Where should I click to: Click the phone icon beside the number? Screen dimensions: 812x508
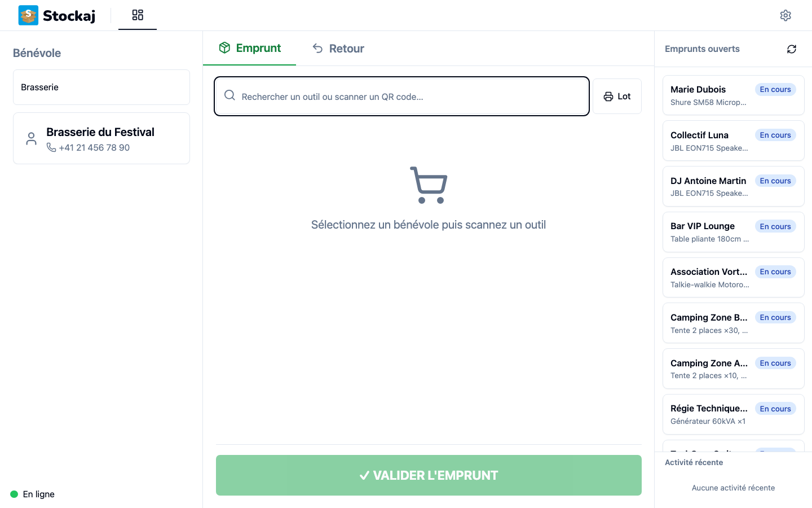[x=51, y=147]
